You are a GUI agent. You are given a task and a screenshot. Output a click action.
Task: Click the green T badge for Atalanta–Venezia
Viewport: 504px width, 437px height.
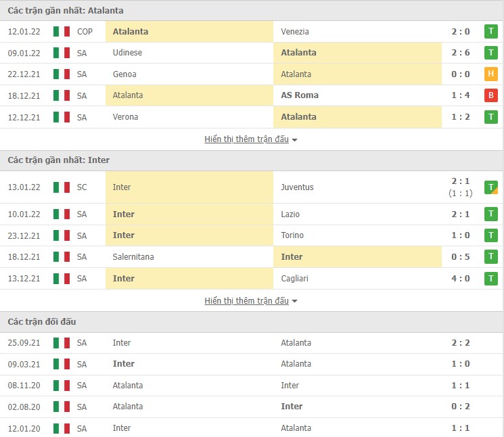490,31
